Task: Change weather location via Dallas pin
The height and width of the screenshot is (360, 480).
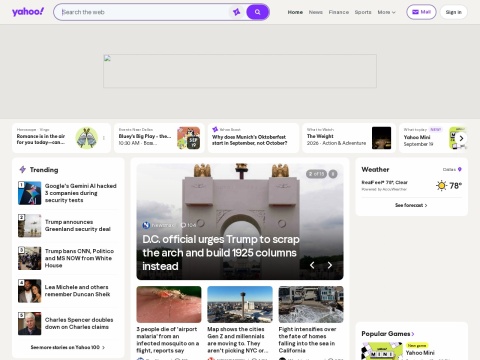Action: [460, 169]
